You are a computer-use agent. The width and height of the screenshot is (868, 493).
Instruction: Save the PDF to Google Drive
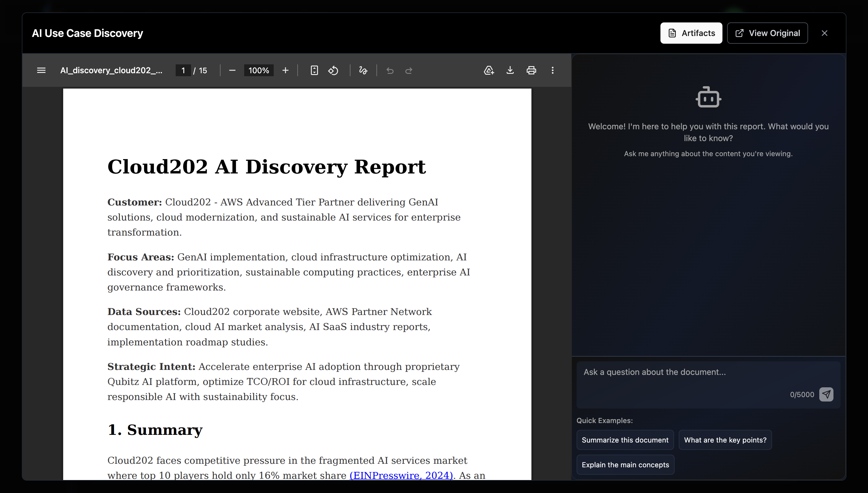pos(489,71)
